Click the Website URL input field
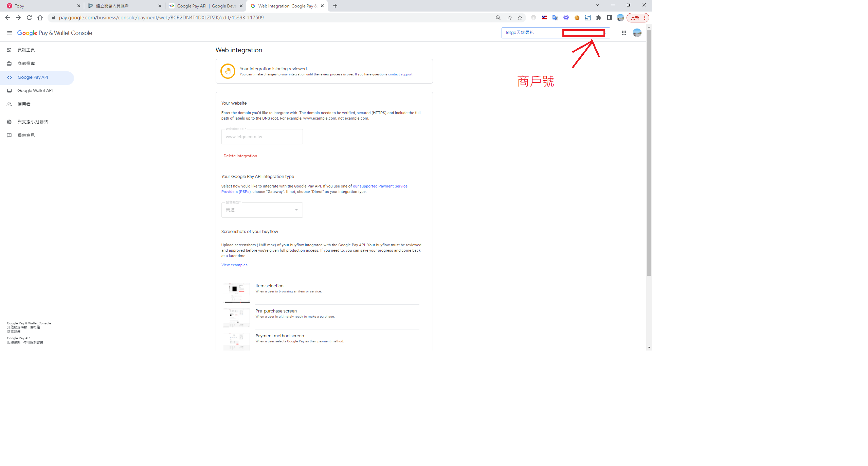The width and height of the screenshot is (868, 466). (262, 137)
